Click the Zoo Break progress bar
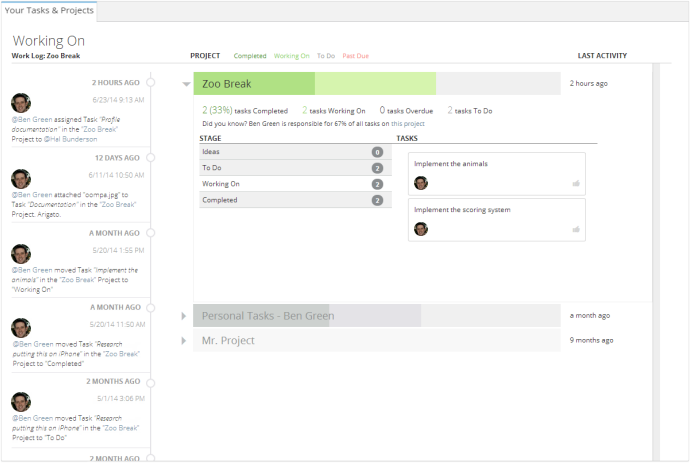This screenshot has height=463, width=690. (377, 84)
